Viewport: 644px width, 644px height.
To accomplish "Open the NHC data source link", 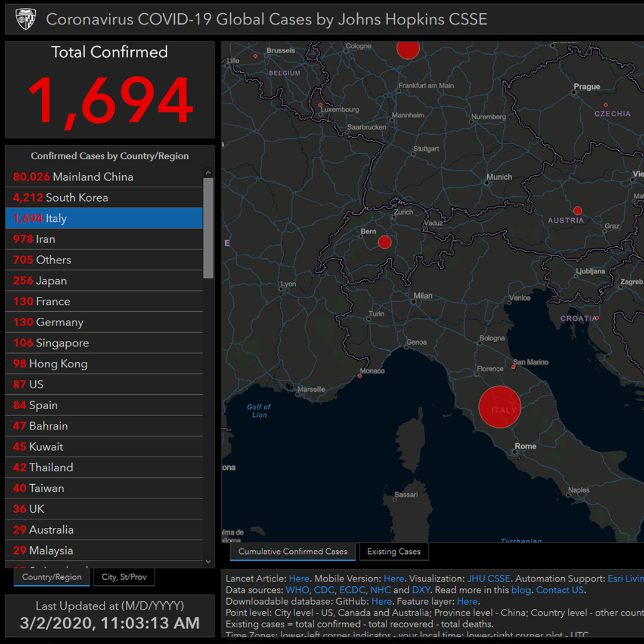I will pos(380,590).
